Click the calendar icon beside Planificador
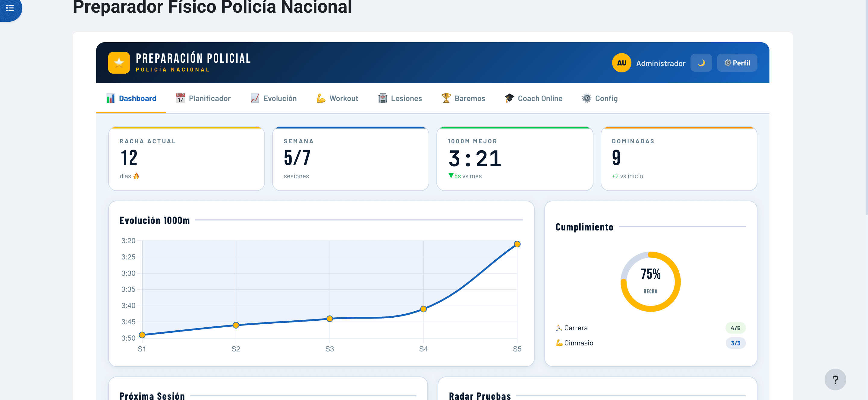The height and width of the screenshot is (400, 868). tap(180, 98)
